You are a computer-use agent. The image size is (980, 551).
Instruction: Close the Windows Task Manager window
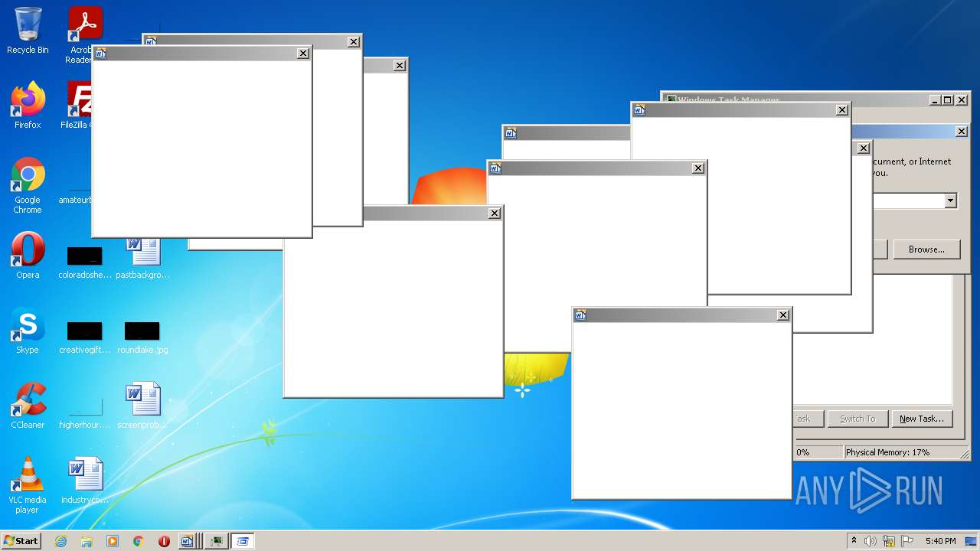tap(962, 100)
